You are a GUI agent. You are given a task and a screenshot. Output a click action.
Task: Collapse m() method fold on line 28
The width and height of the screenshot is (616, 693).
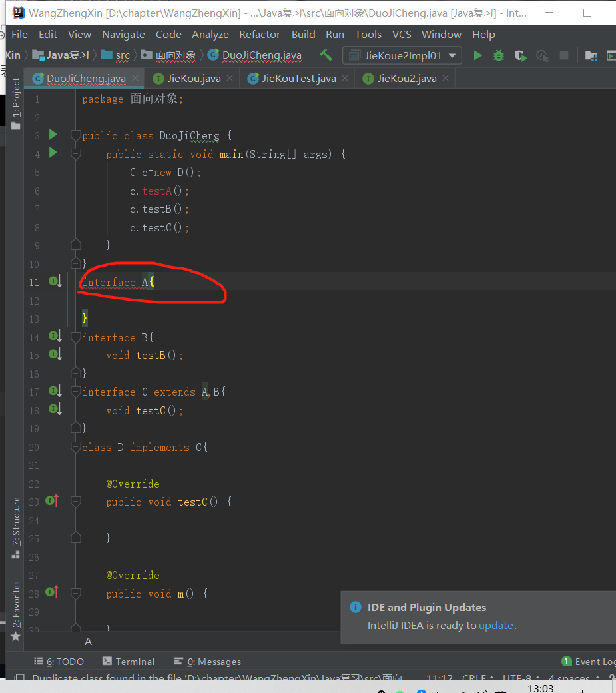click(75, 594)
